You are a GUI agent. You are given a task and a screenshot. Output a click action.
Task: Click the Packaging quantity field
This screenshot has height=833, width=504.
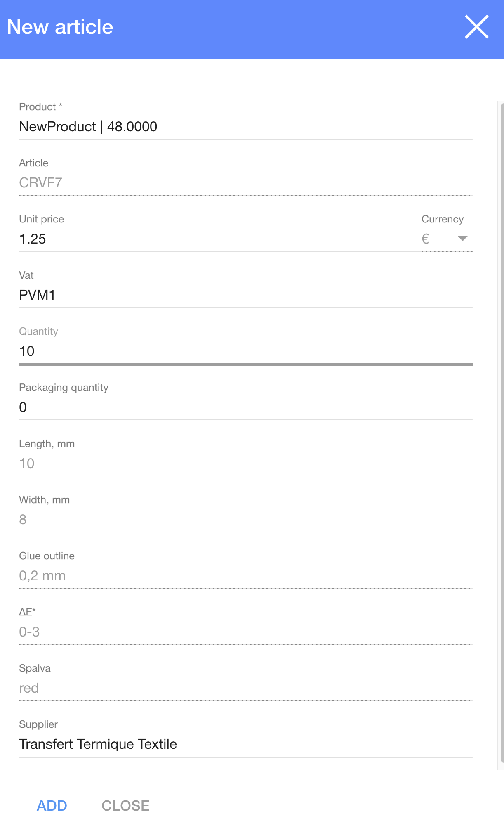(245, 407)
